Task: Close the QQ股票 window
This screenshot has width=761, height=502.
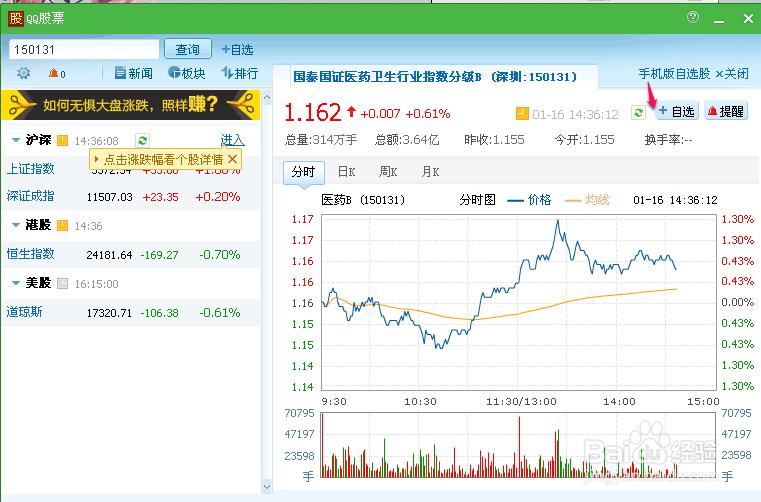Action: point(748,19)
